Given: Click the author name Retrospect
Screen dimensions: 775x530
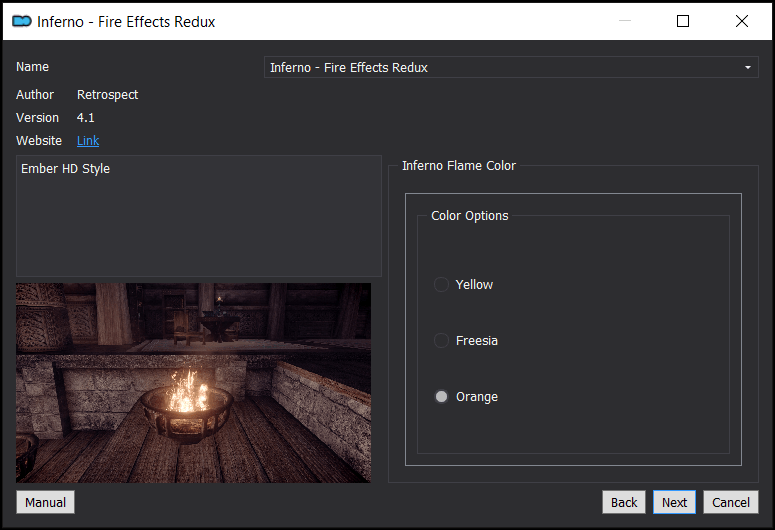Looking at the screenshot, I should coord(107,95).
